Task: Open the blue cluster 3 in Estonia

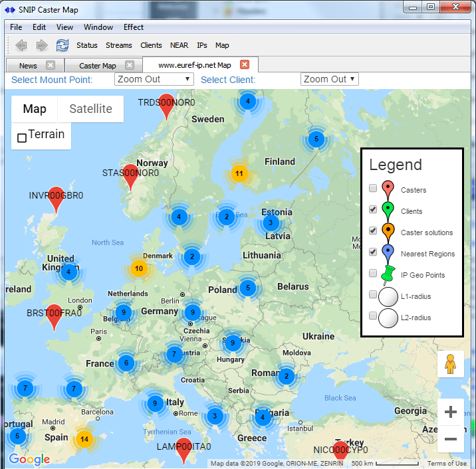Action: (x=271, y=223)
